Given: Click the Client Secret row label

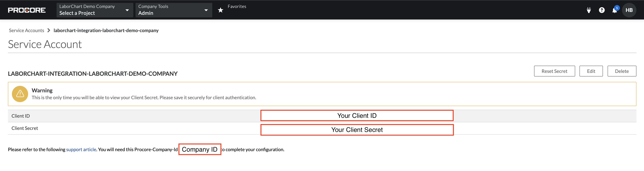Looking at the screenshot, I should click(25, 128).
